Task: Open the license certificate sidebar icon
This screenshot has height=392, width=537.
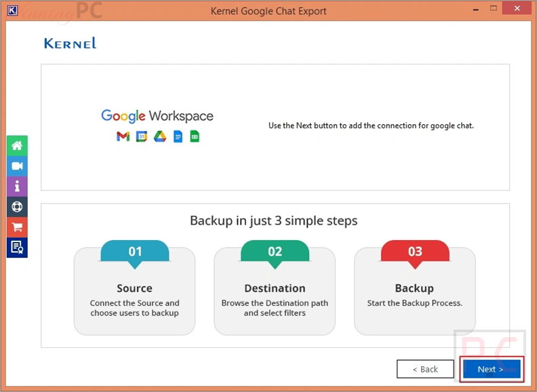Action: point(17,248)
